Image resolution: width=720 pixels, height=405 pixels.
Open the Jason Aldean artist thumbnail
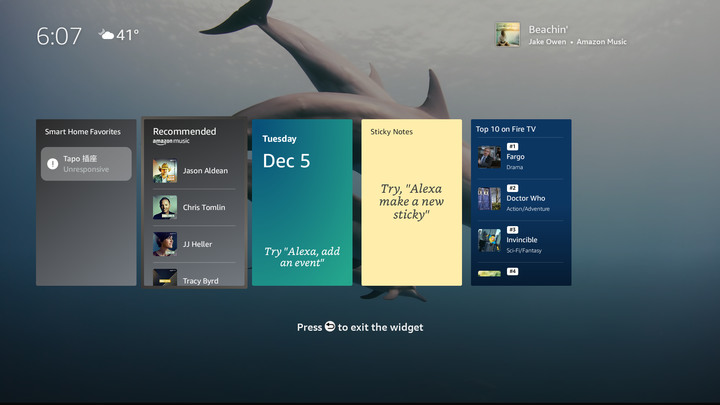(165, 171)
